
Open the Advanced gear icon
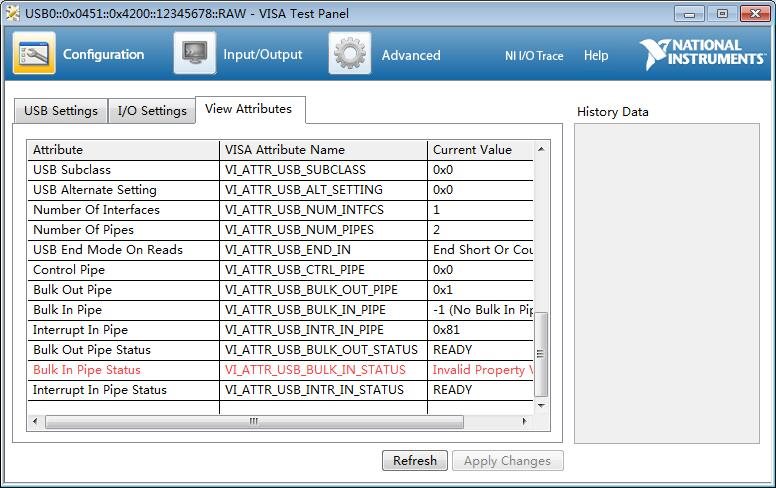click(349, 53)
